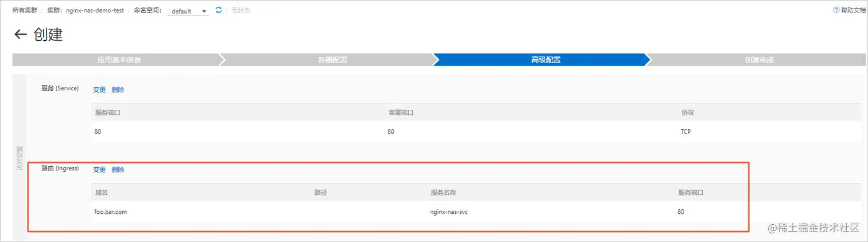The image size is (868, 242).
Task: Click the 访问设置 vertical side label
Action: (19, 158)
